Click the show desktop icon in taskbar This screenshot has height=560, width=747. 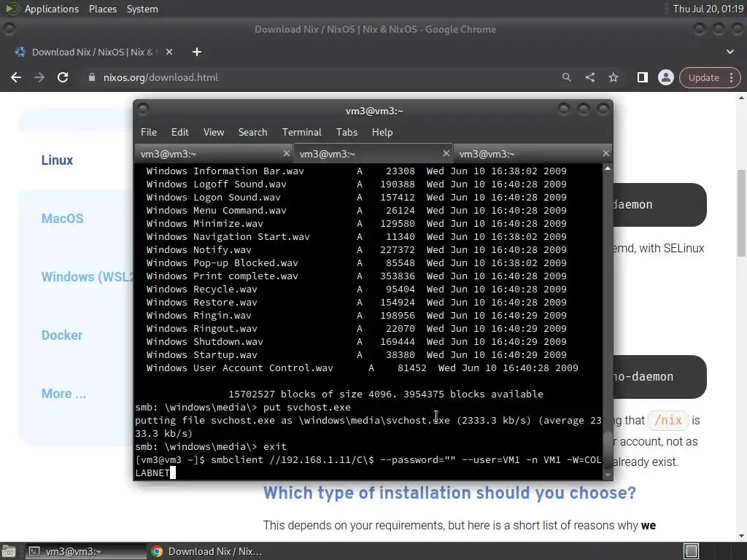(x=9, y=551)
